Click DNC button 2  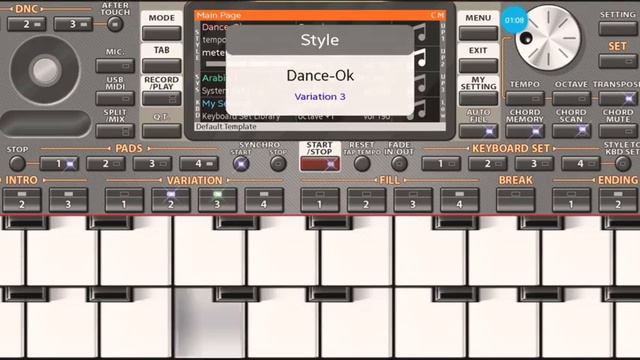[27, 24]
